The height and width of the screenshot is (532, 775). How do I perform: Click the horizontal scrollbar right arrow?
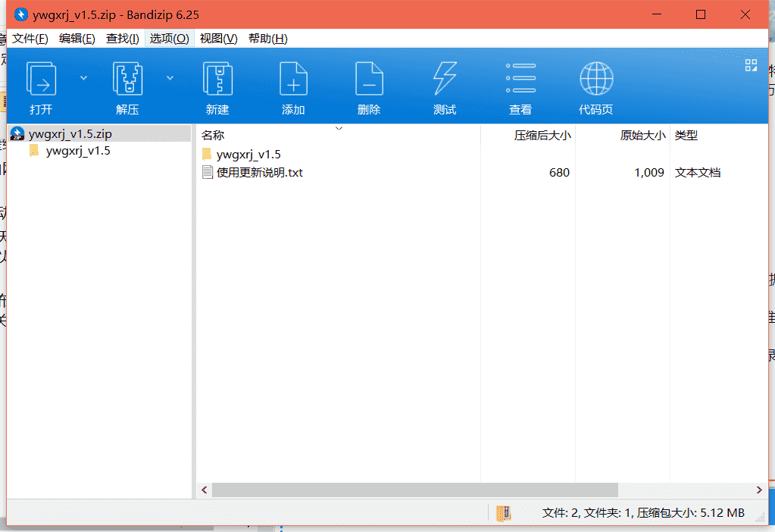click(x=759, y=490)
